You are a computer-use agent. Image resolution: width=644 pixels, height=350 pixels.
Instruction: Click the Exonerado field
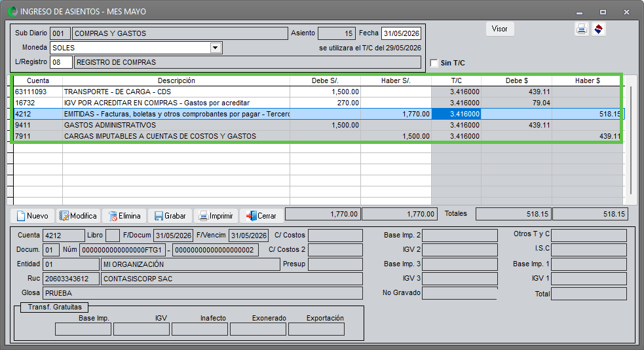tap(258, 329)
